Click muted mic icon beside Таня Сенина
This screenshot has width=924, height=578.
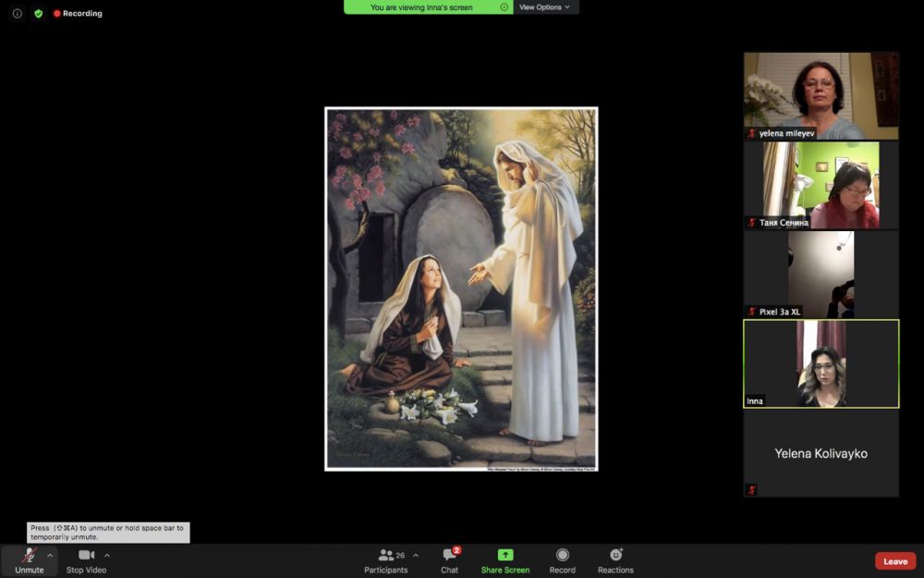[751, 222]
